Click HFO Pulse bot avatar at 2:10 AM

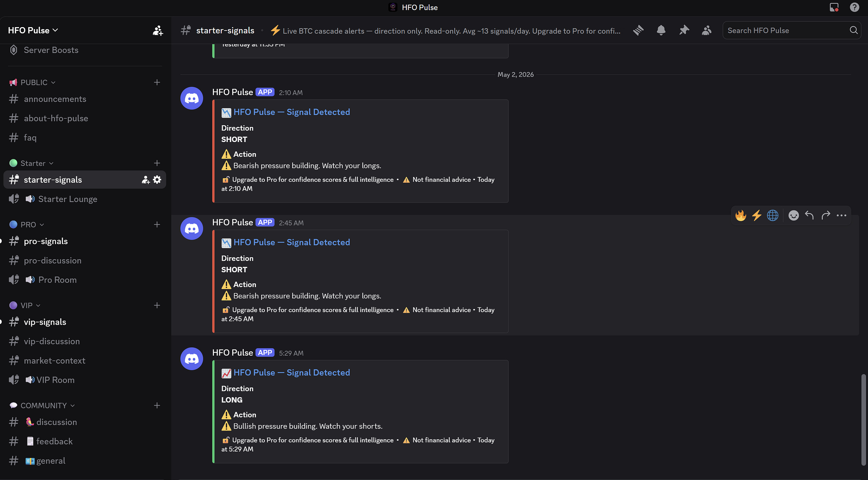tap(192, 98)
